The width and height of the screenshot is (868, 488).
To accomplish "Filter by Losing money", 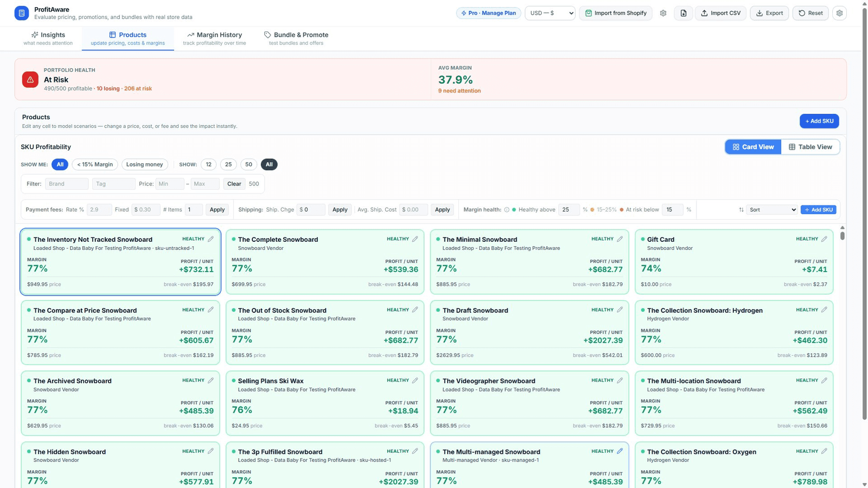I will (144, 164).
